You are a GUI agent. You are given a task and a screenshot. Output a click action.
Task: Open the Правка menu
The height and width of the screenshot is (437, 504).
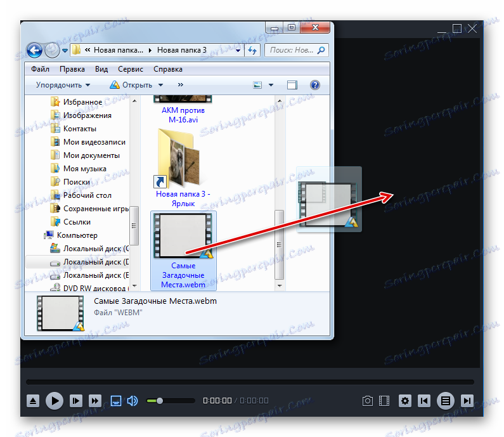coord(72,69)
